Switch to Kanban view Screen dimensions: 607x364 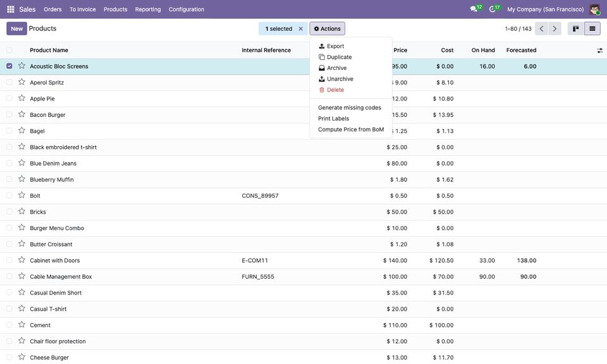[575, 28]
